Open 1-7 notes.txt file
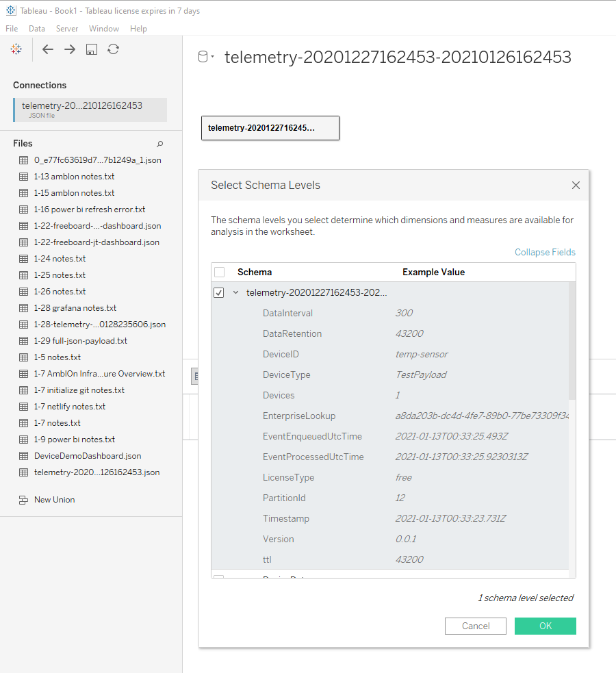Viewport: 616px width, 673px height. coord(57,423)
